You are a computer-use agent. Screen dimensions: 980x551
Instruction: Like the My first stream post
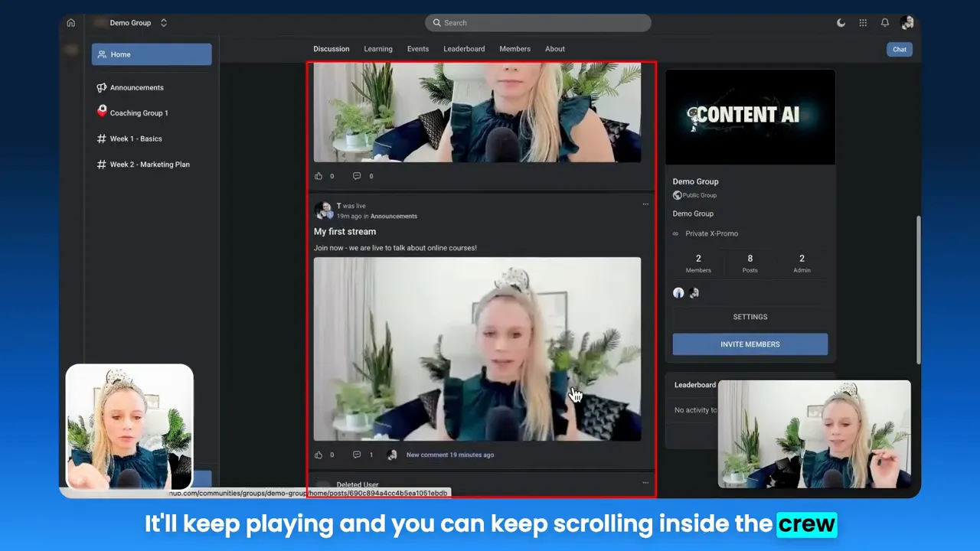click(x=318, y=455)
